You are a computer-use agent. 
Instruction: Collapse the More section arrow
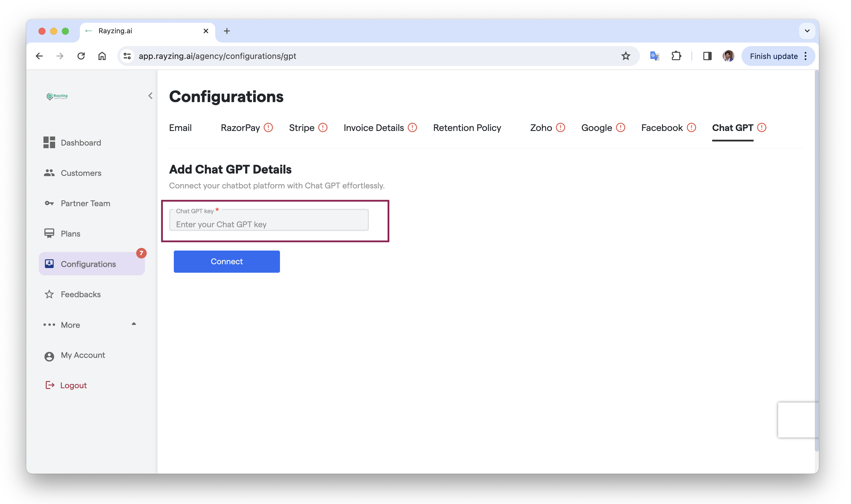pos(134,324)
